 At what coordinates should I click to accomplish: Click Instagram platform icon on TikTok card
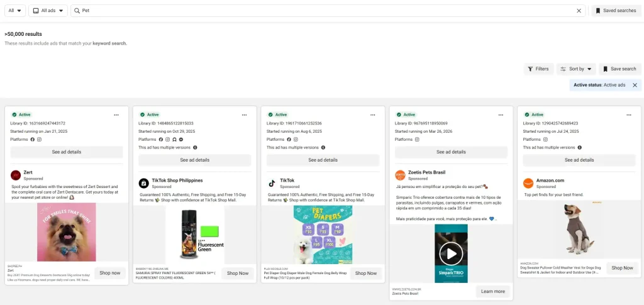296,140
